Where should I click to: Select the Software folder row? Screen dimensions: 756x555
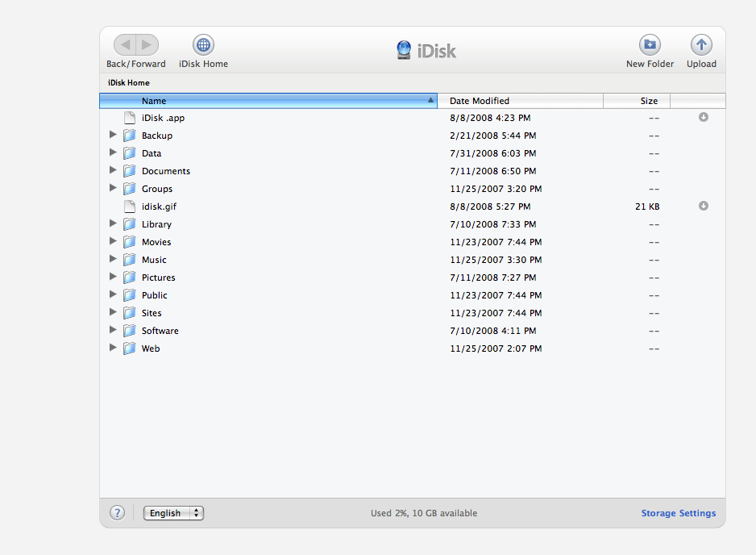coord(160,330)
